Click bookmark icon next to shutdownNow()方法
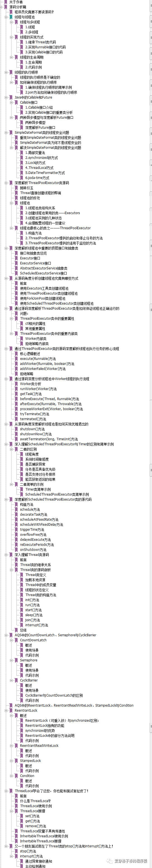This screenshot has height=868, width=152. pyautogui.click(x=16, y=434)
